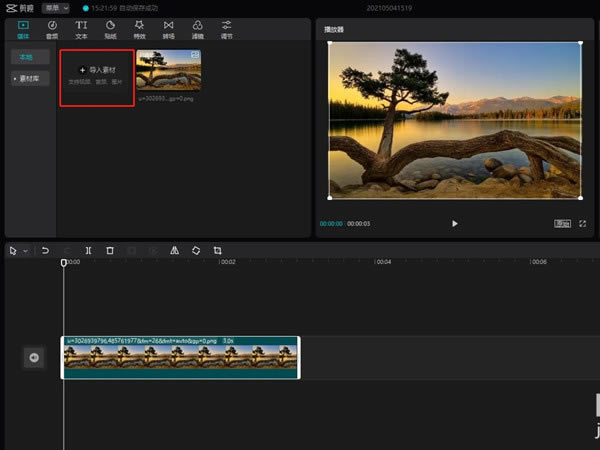Undo the last action

coord(46,251)
